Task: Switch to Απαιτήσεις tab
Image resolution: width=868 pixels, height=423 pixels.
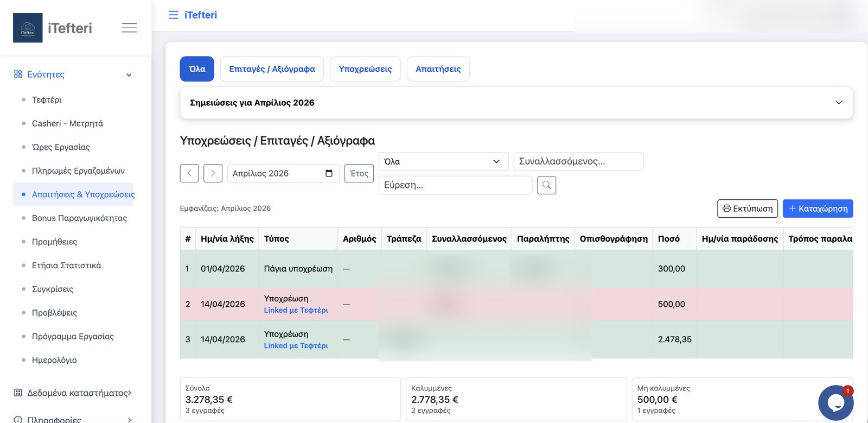Action: coord(438,69)
